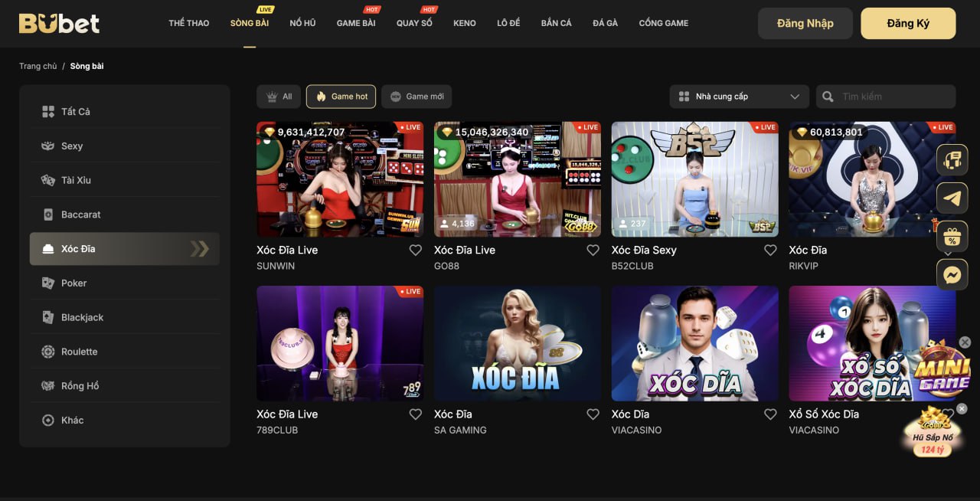
Task: Go to Trang chủ breadcrumb link
Action: pyautogui.click(x=38, y=66)
